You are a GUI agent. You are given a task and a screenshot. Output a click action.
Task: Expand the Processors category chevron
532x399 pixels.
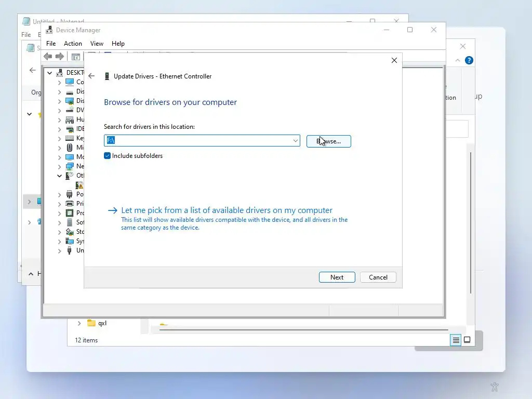[x=59, y=213]
